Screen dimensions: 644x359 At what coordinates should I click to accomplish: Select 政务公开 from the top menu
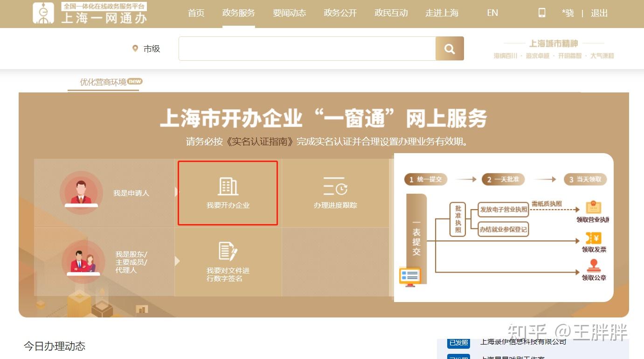click(x=340, y=13)
